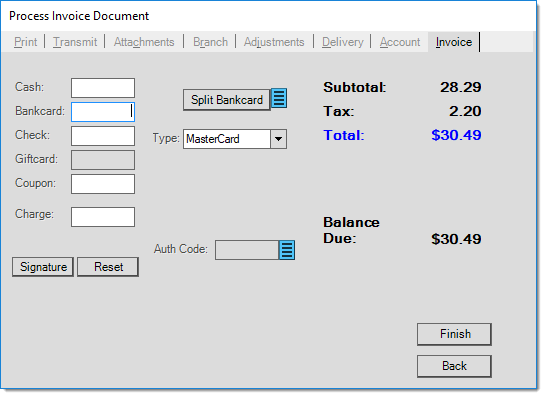Click the Signature button
This screenshot has height=396, width=544.
43,267
